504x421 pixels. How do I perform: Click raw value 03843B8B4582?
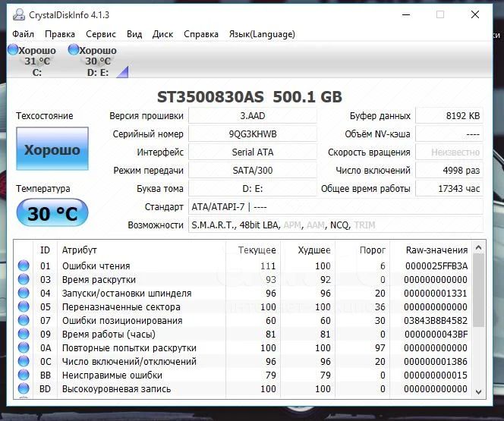pos(436,320)
